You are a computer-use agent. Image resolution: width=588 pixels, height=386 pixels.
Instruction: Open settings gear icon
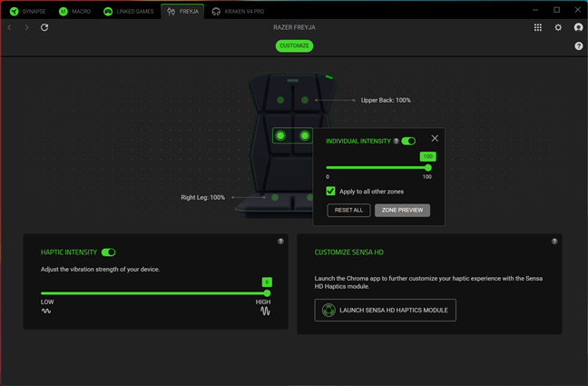558,27
